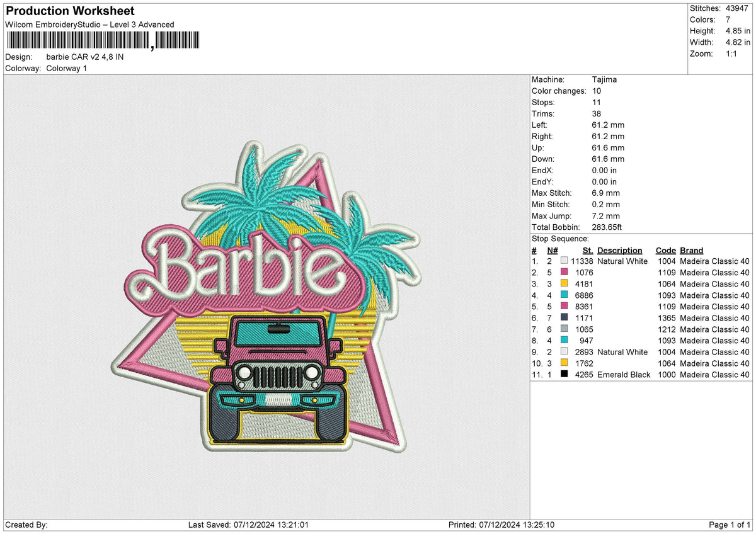Click the EndX value 0.00 in
The image size is (756, 534).
click(604, 170)
